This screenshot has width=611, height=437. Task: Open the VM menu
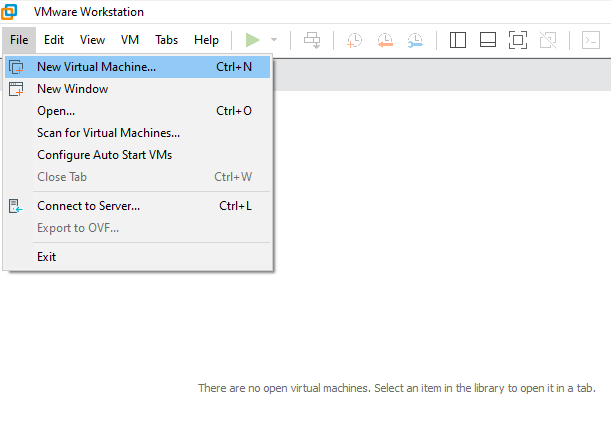click(130, 40)
